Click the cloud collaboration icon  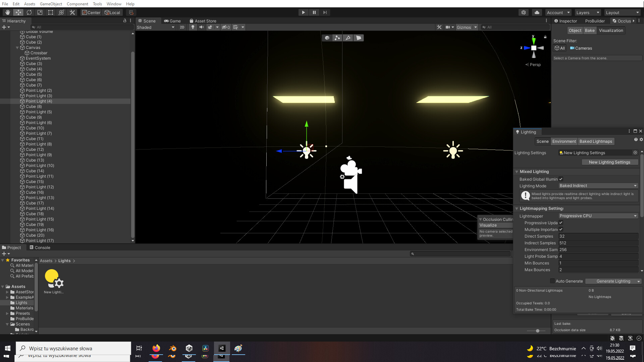pos(537,12)
